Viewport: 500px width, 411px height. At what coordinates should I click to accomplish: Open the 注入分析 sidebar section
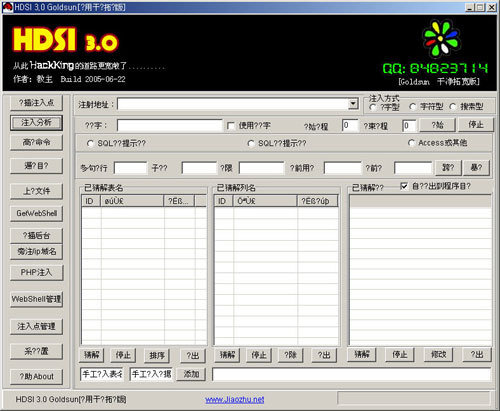(x=36, y=123)
